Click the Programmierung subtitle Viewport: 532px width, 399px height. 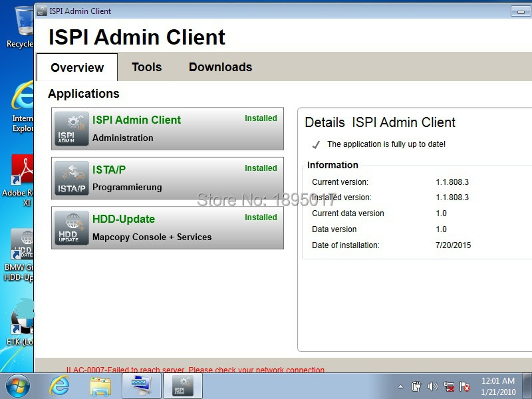tap(127, 188)
